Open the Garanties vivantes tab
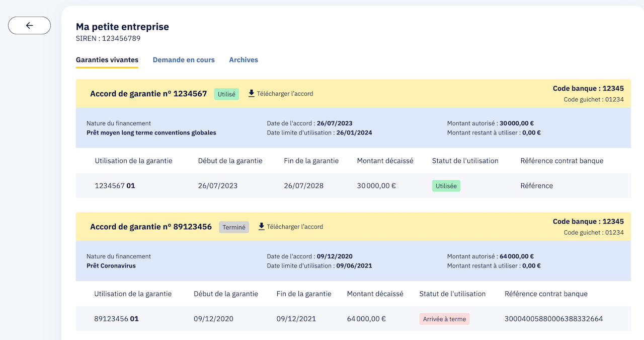The image size is (644, 340). point(107,60)
